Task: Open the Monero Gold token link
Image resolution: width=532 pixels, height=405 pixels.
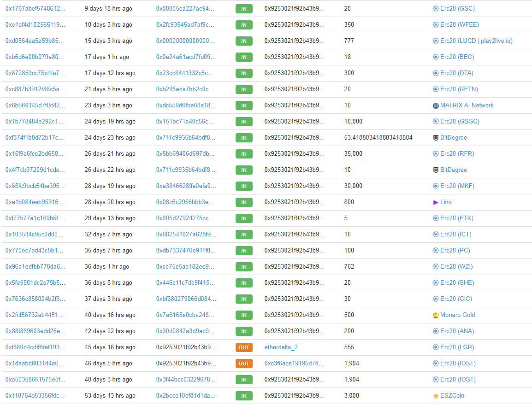Action: [x=458, y=315]
